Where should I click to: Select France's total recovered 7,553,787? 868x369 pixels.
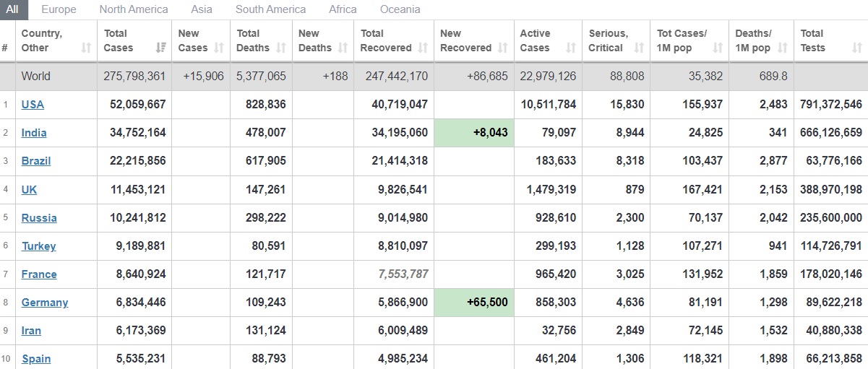pyautogui.click(x=404, y=274)
